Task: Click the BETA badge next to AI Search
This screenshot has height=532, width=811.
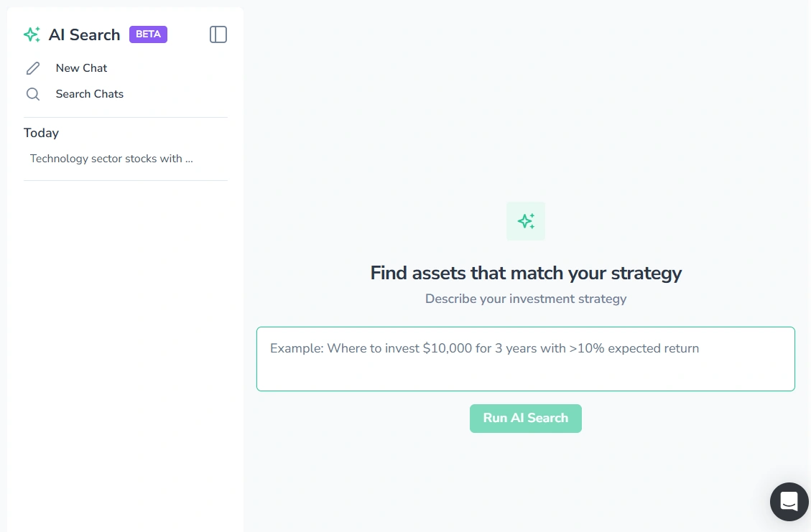Action: [148, 34]
